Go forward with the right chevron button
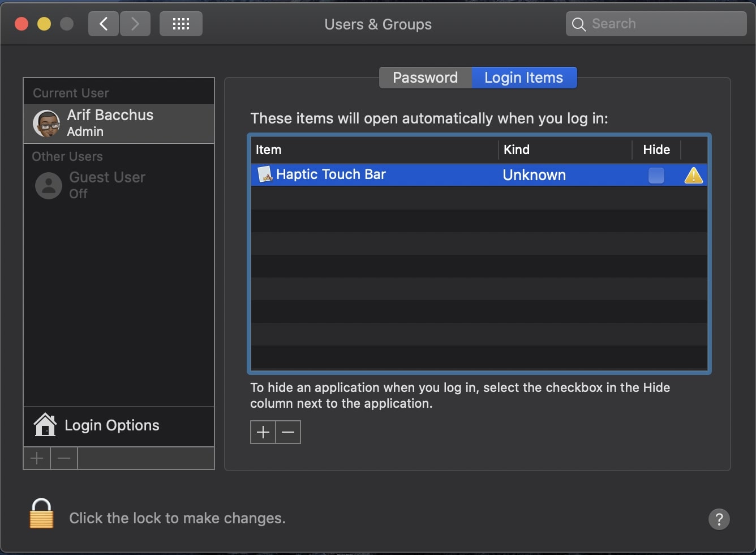The height and width of the screenshot is (555, 756). pyautogui.click(x=135, y=24)
